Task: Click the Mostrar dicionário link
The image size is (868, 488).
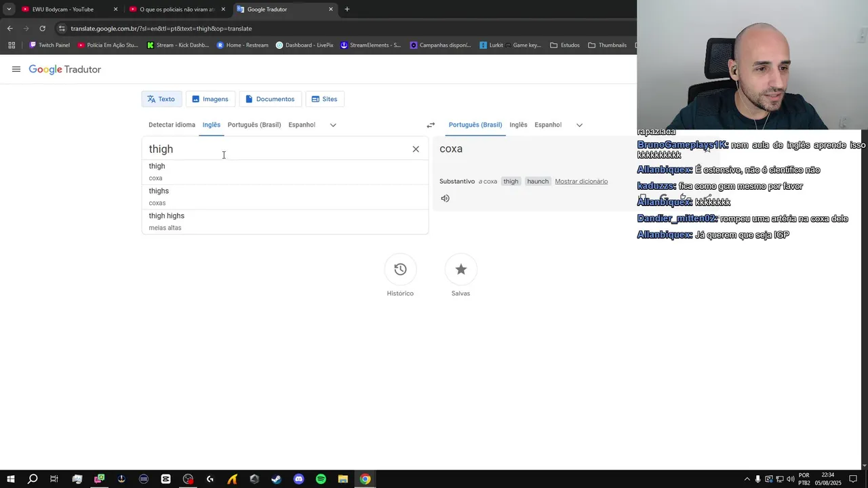Action: [581, 182]
